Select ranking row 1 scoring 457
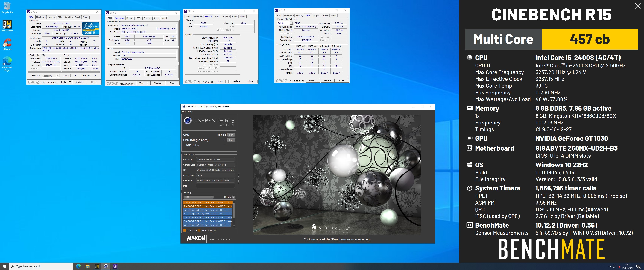This screenshot has width=644, height=270. click(208, 202)
